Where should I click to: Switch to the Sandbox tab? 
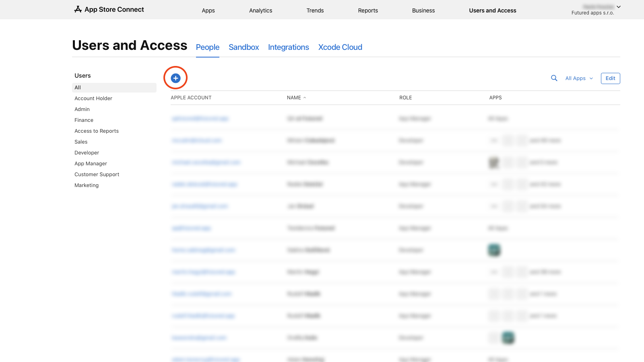(244, 47)
